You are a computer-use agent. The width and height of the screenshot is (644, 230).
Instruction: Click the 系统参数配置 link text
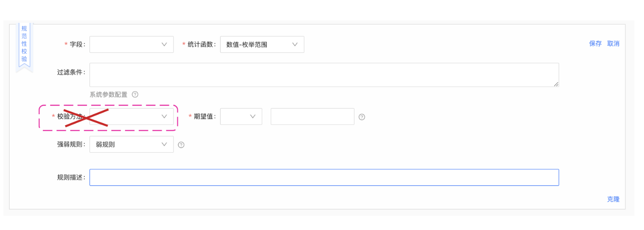click(x=109, y=95)
